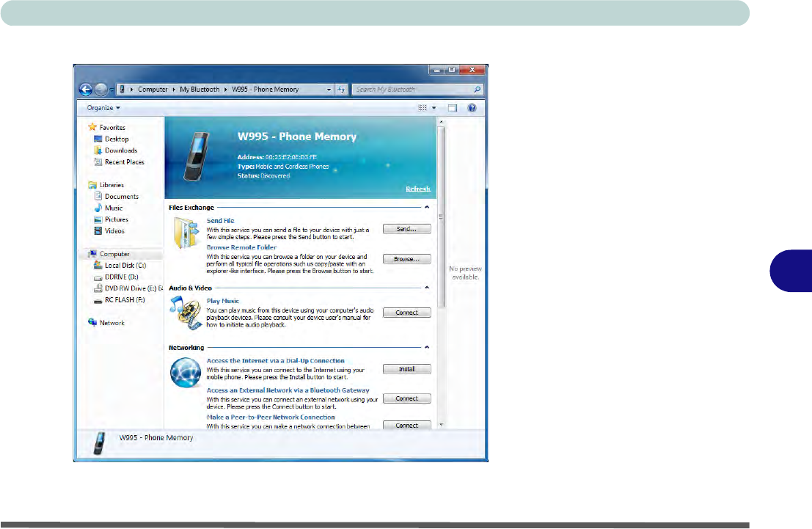Click Connect button for Play Music
Screen dimensions: 812x529
406,313
